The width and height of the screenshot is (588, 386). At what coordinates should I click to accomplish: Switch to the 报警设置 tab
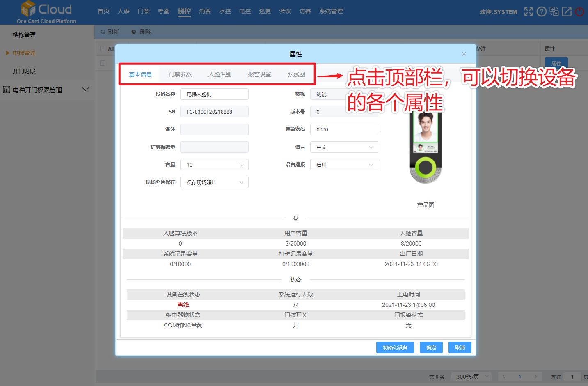pyautogui.click(x=259, y=74)
